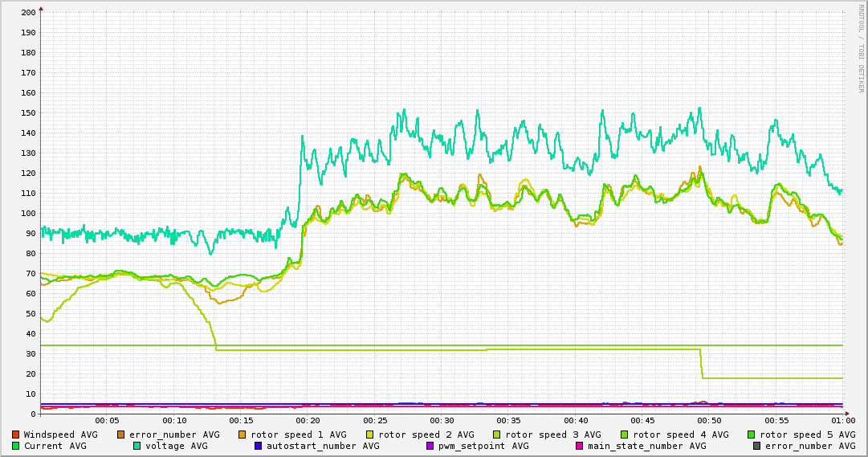Click the rotor speed 3 AVG legend swatch
Image resolution: width=868 pixels, height=457 pixels.
click(x=497, y=435)
